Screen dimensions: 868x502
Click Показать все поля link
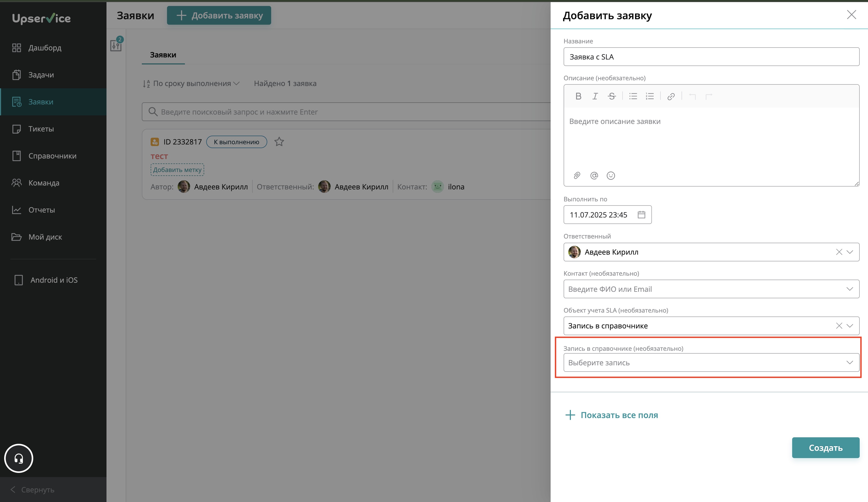(619, 415)
